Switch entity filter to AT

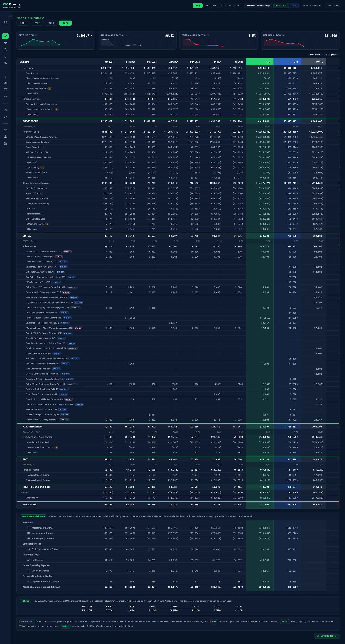207,6
